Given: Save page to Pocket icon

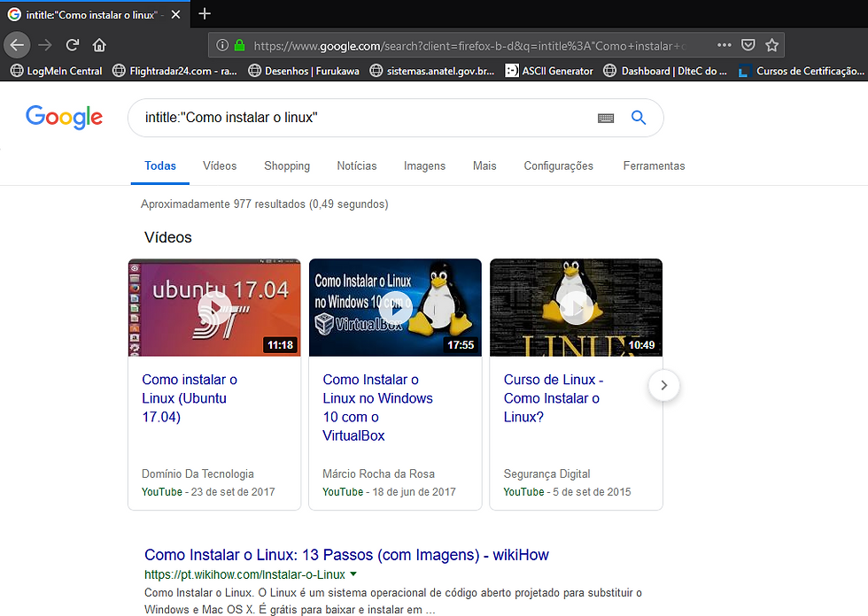Looking at the screenshot, I should [748, 45].
